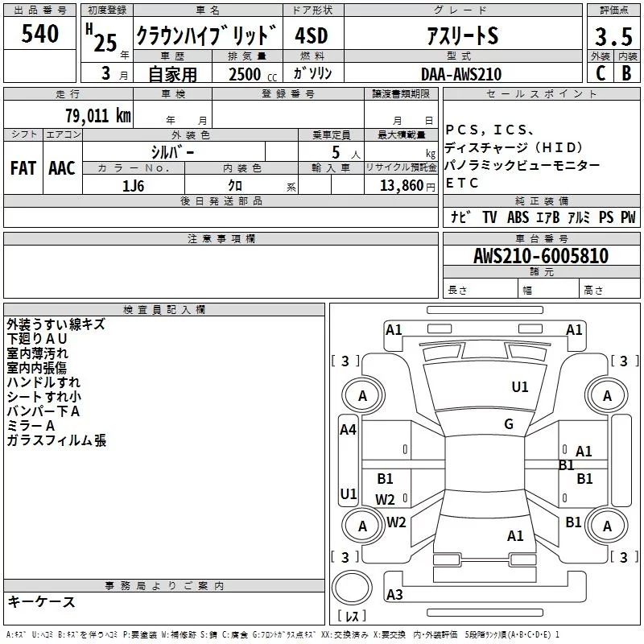Click ETC in sales points
Viewport: 644px width, 644px height.
(462, 183)
